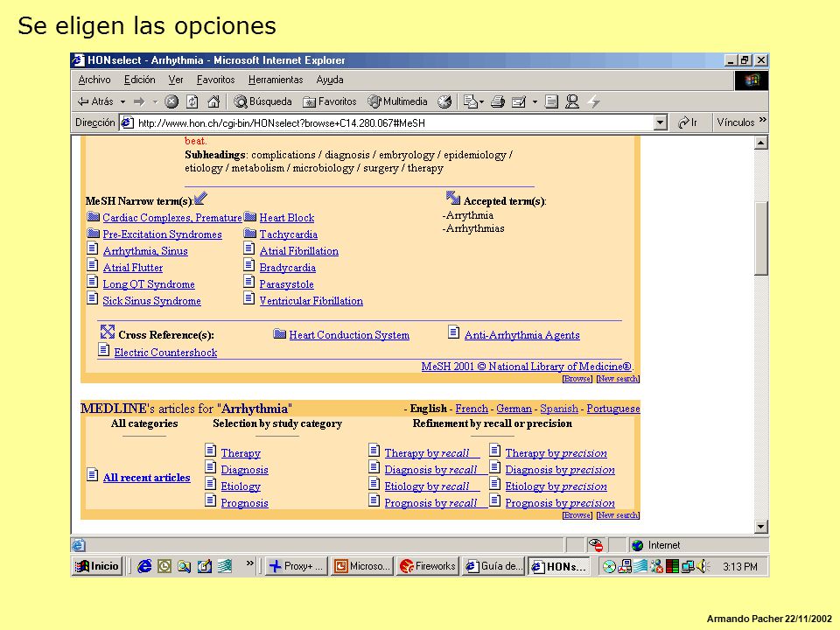
Task: Click the Ir go button
Action: [688, 122]
